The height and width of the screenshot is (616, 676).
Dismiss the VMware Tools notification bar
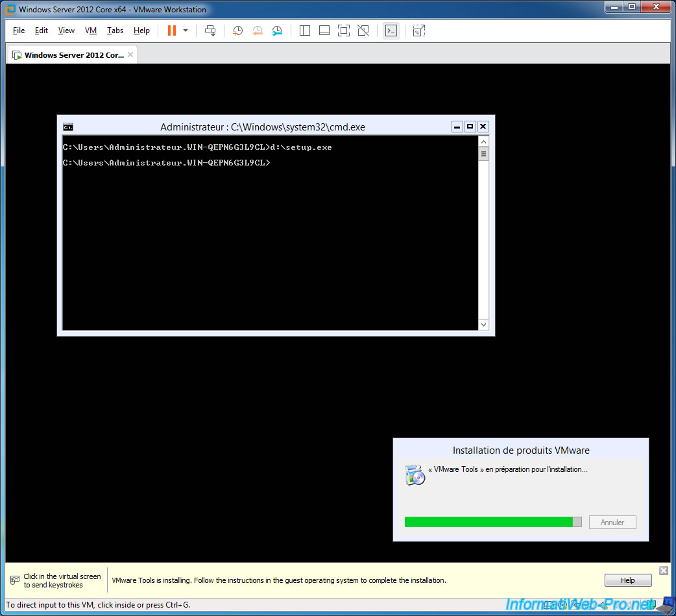(x=664, y=571)
